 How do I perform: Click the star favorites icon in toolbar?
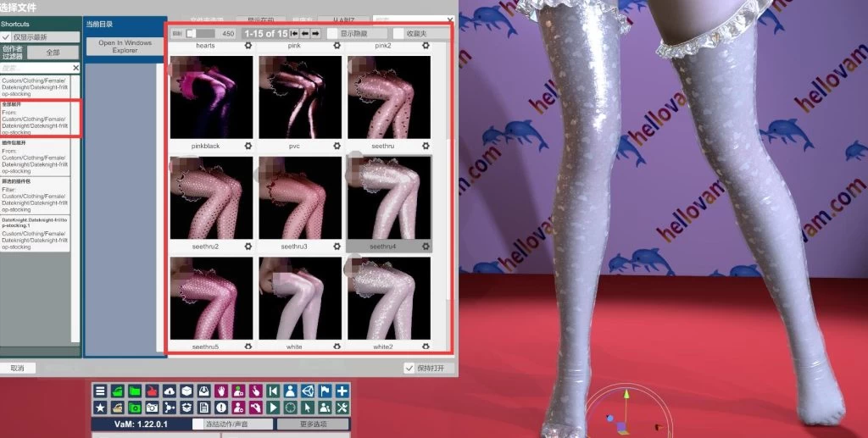click(x=101, y=408)
